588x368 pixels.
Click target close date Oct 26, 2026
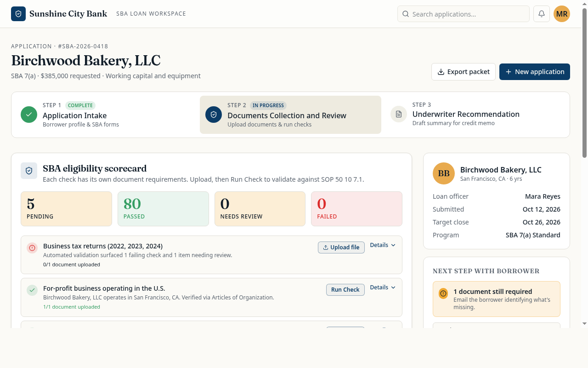click(x=542, y=222)
